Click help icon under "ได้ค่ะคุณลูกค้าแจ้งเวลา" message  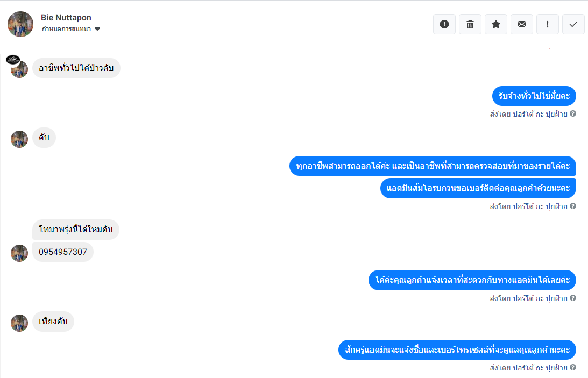click(573, 298)
